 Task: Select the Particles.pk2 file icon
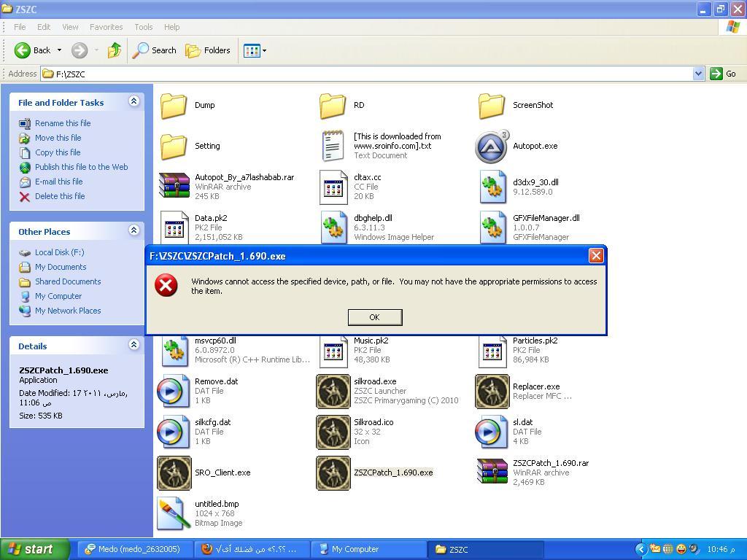click(x=492, y=351)
